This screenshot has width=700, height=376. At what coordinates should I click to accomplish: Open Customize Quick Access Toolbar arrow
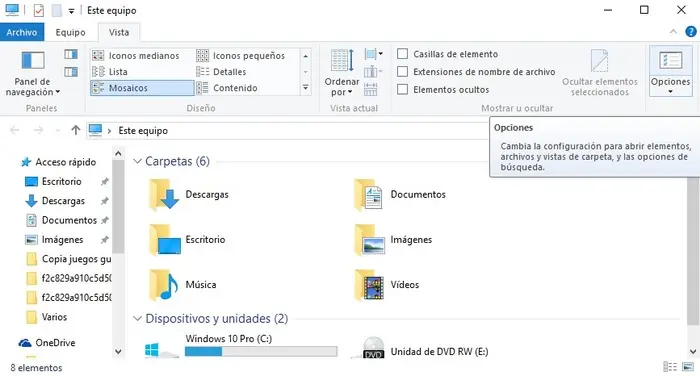[71, 11]
